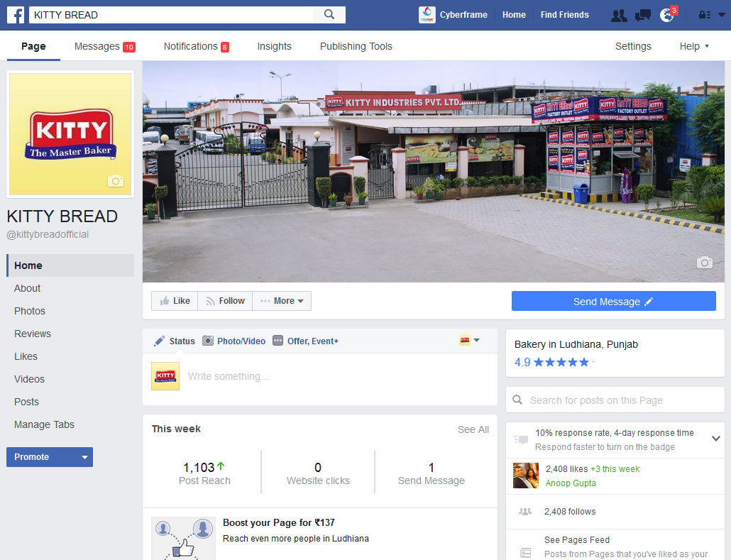Open the friend requests icon
This screenshot has height=560, width=731.
click(619, 15)
